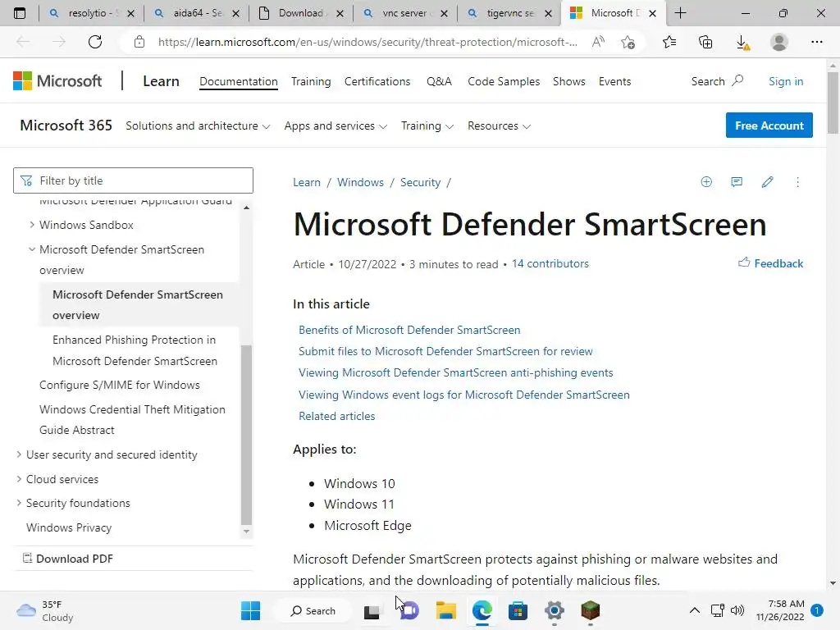Screen dimensions: 840x630
Task: Jump to Benefits of Microsoft Defender SmartScreen
Action: click(x=409, y=330)
